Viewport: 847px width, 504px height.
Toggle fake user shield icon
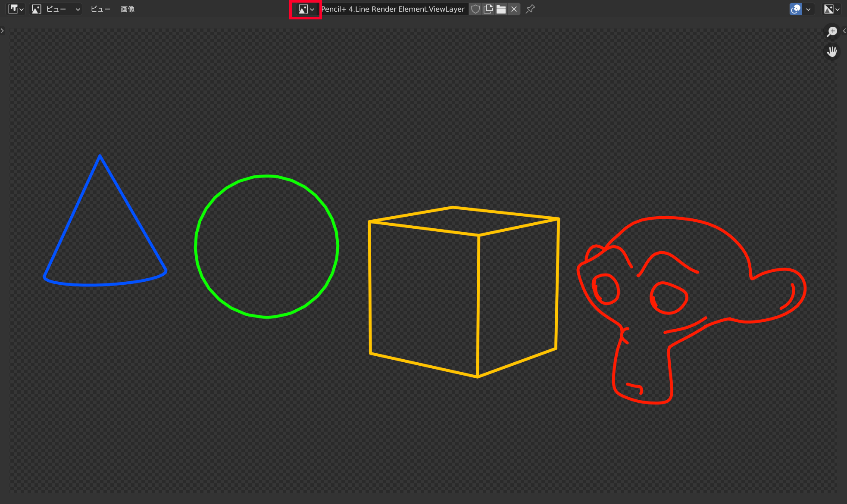[x=475, y=9]
